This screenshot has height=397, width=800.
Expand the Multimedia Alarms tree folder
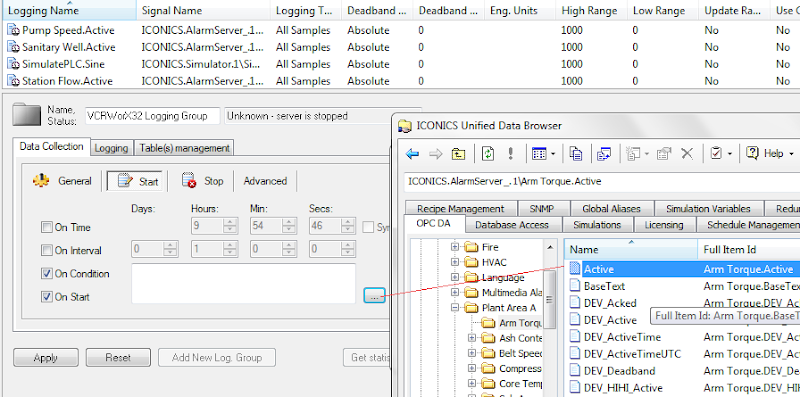[x=455, y=292]
